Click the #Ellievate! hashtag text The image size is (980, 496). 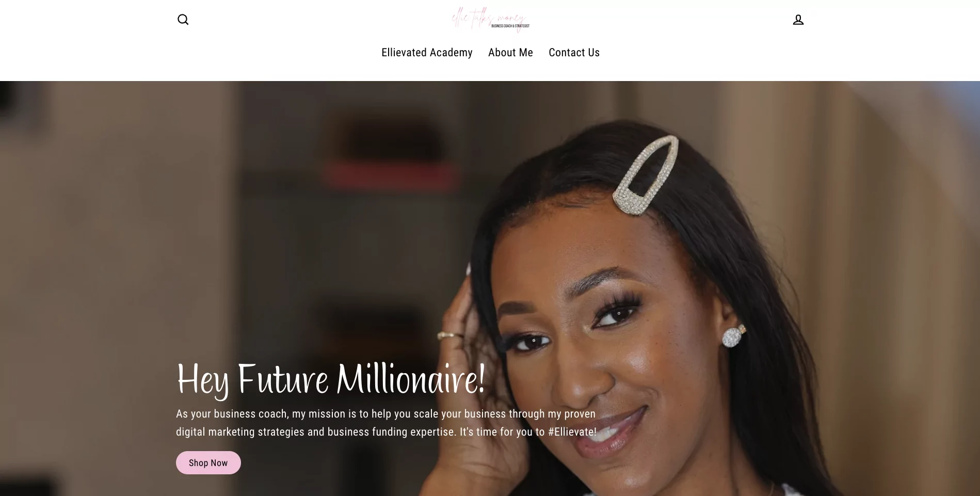(572, 432)
